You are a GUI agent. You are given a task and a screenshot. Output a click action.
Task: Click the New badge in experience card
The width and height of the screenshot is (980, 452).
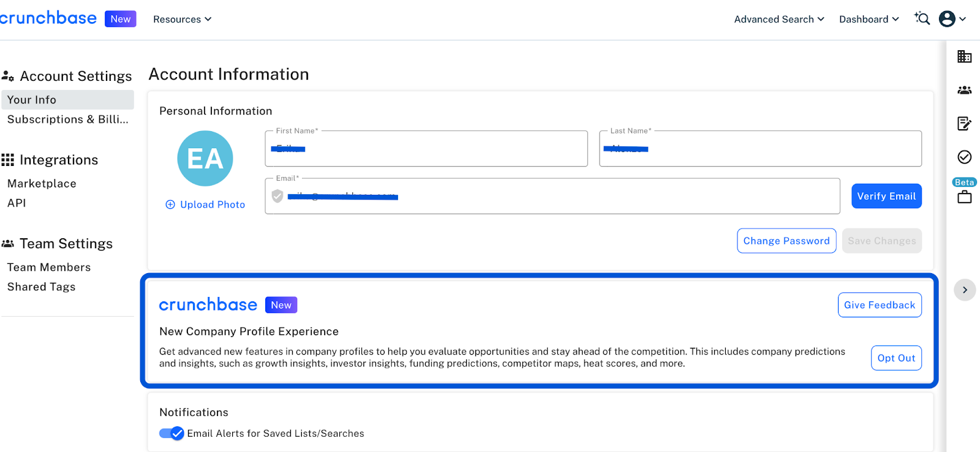pyautogui.click(x=281, y=305)
